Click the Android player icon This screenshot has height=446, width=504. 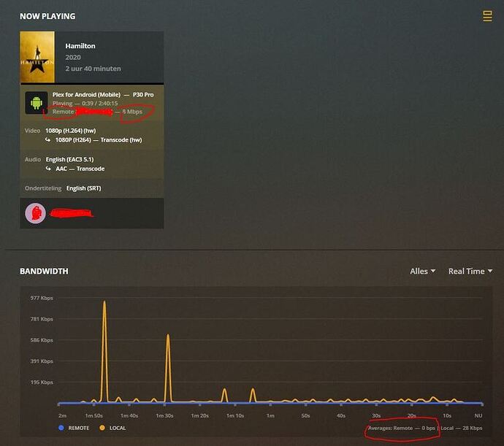coord(37,103)
